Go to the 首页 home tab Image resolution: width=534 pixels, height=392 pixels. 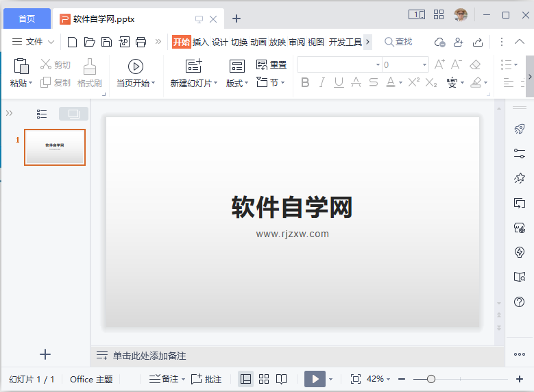[27, 19]
